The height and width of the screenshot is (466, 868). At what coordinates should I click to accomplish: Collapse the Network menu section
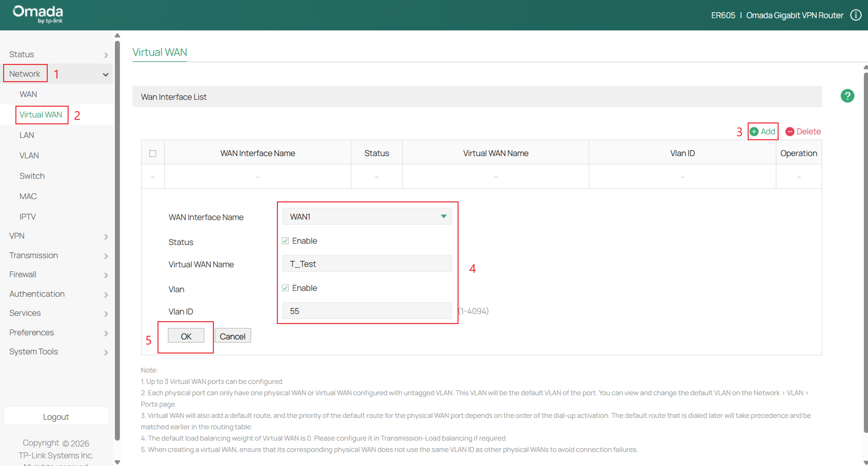57,74
